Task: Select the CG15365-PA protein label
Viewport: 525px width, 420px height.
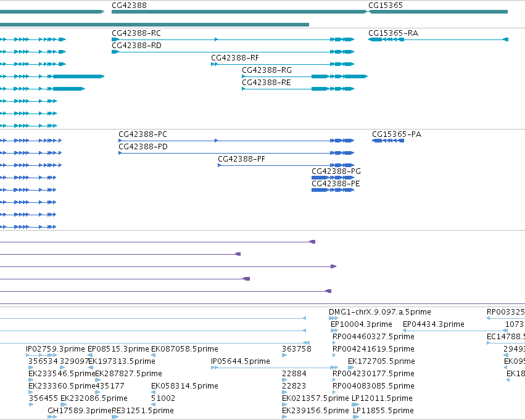Action: coord(397,134)
